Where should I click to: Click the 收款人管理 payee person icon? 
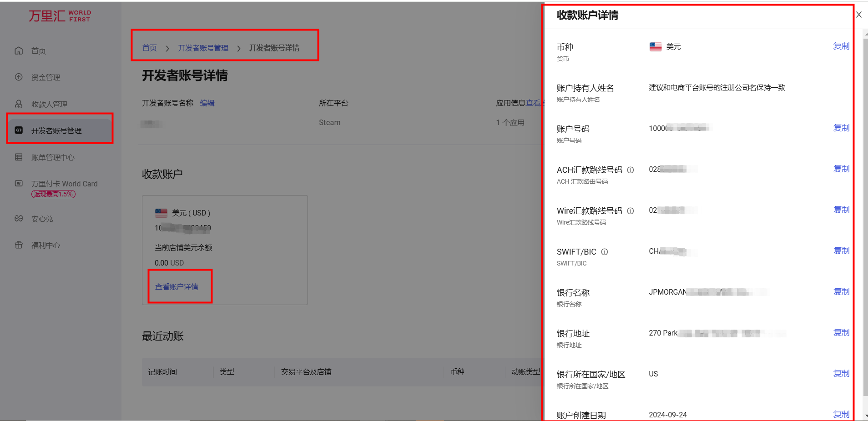(19, 104)
